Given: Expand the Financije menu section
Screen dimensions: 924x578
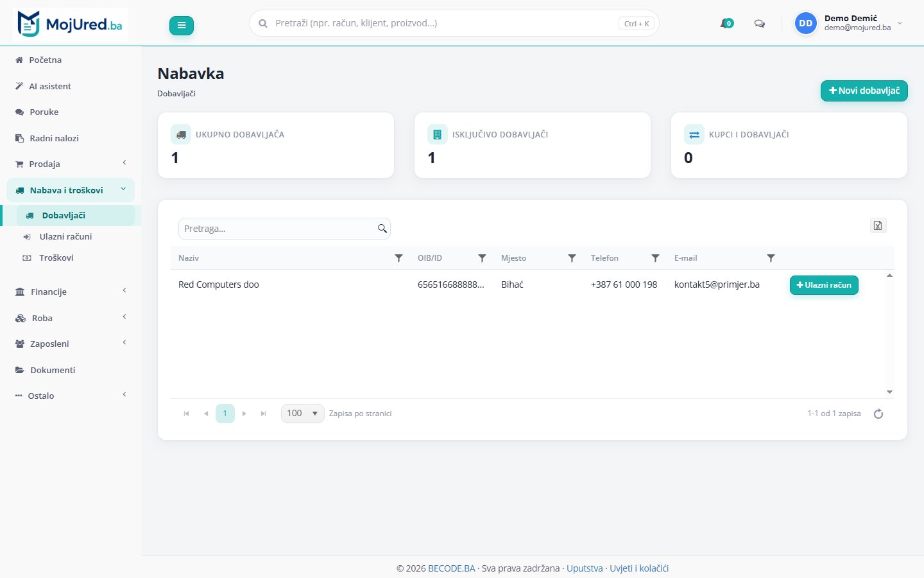Looking at the screenshot, I should pos(71,292).
